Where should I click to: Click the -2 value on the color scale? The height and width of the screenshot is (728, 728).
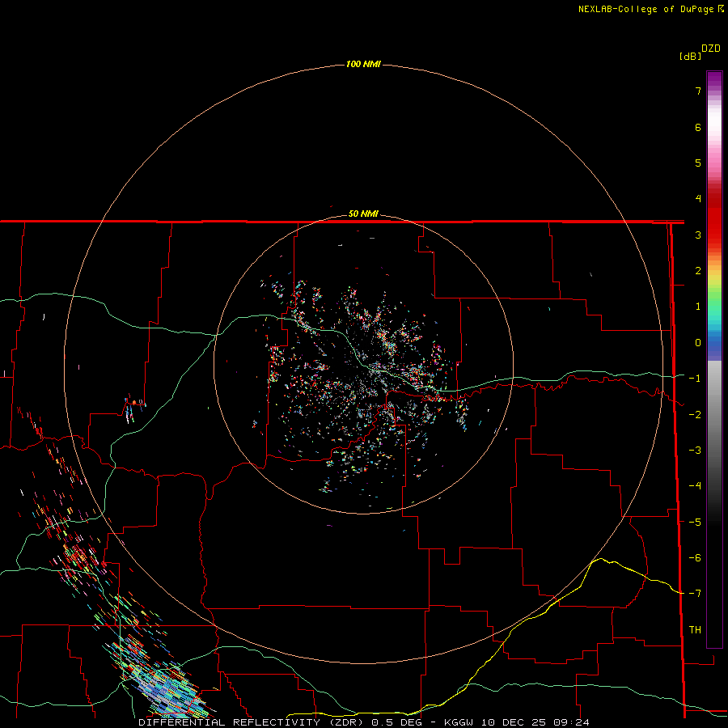coord(695,415)
